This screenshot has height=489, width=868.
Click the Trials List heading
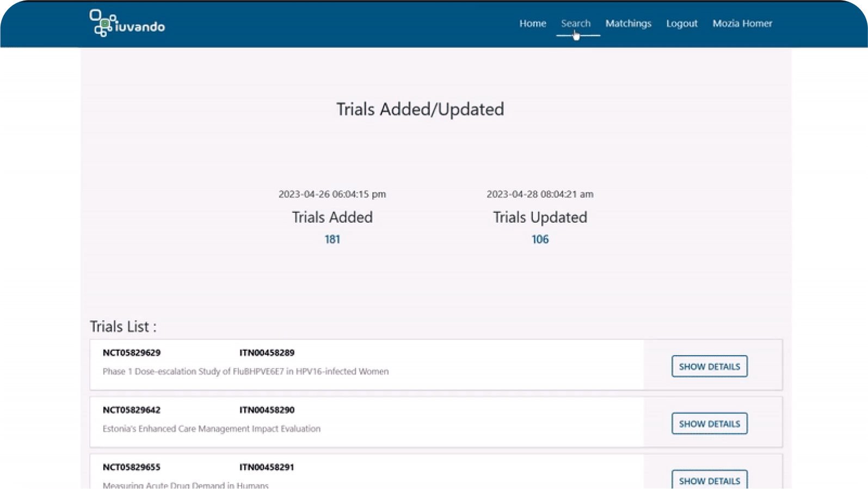[123, 327]
